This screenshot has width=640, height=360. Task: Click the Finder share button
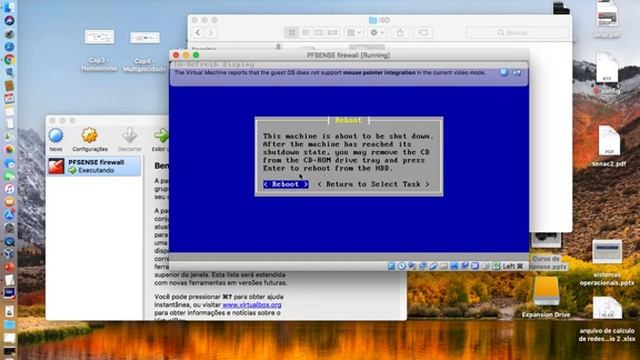coord(400,33)
